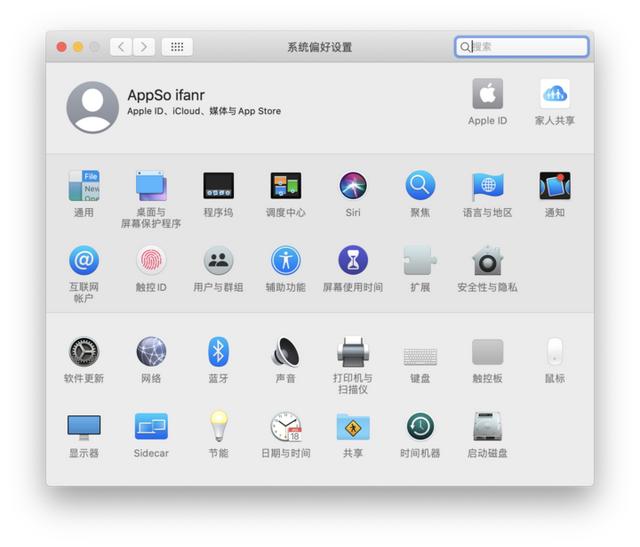Click the red close window button

(62, 47)
